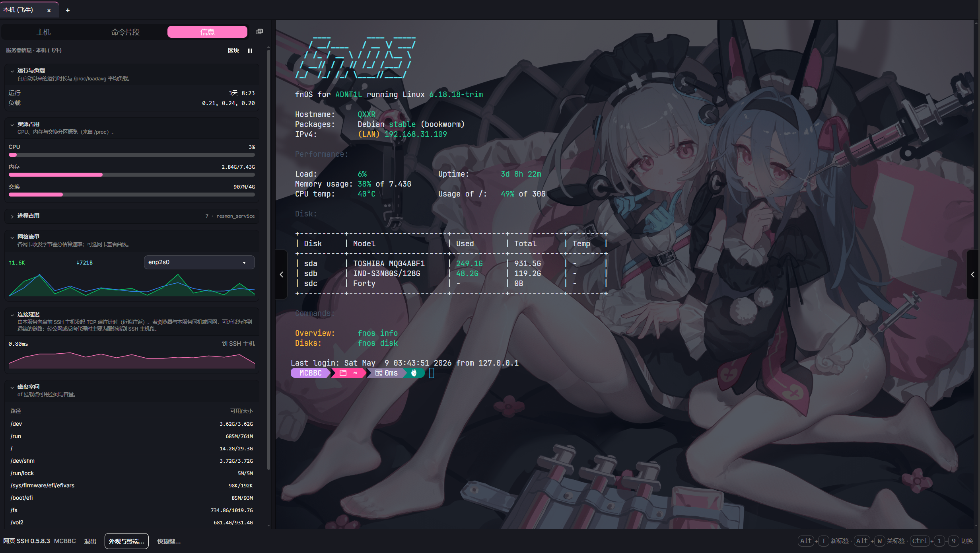Click the TOSHIBA MQ04ABF1 disk model text
Viewport: 980px width, 553px height.
(389, 263)
